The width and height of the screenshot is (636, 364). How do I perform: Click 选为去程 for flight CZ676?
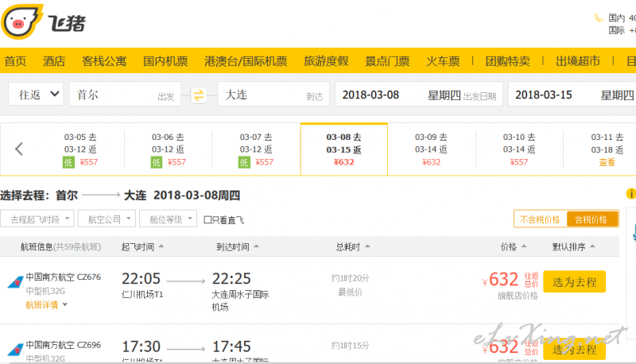click(574, 281)
